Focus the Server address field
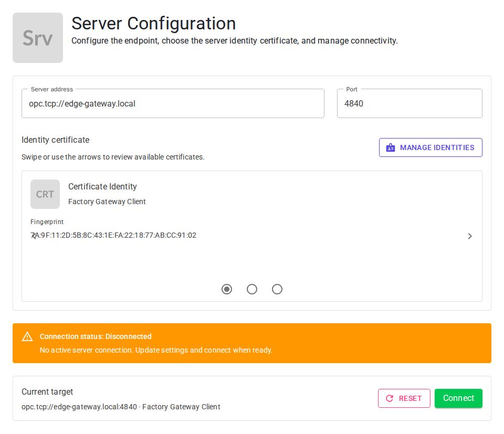Image resolution: width=504 pixels, height=434 pixels. [173, 103]
